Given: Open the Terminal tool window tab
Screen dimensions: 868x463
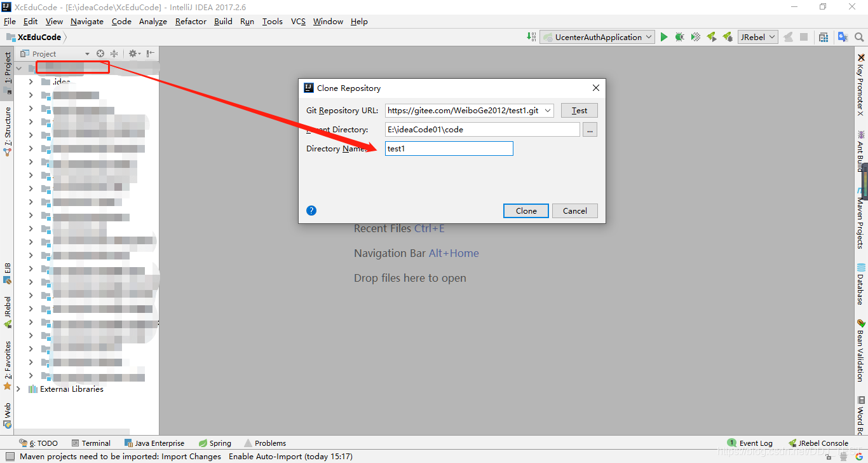Looking at the screenshot, I should pos(92,443).
